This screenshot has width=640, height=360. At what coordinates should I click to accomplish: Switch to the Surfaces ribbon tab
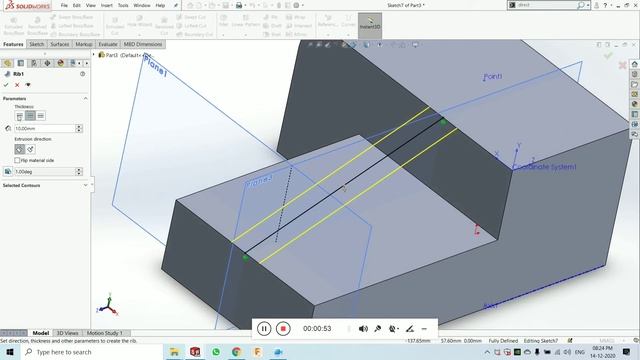[60, 44]
